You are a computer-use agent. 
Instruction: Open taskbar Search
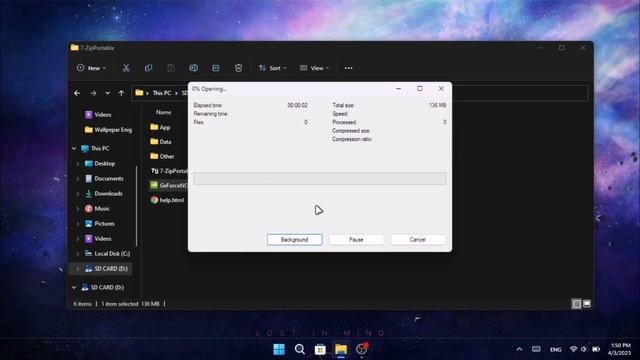pos(300,349)
